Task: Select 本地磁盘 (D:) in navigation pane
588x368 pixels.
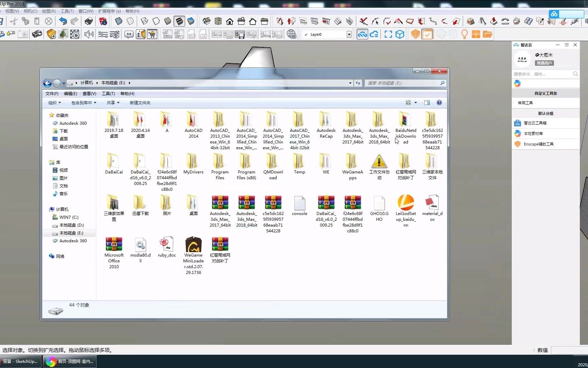Action: click(x=71, y=225)
